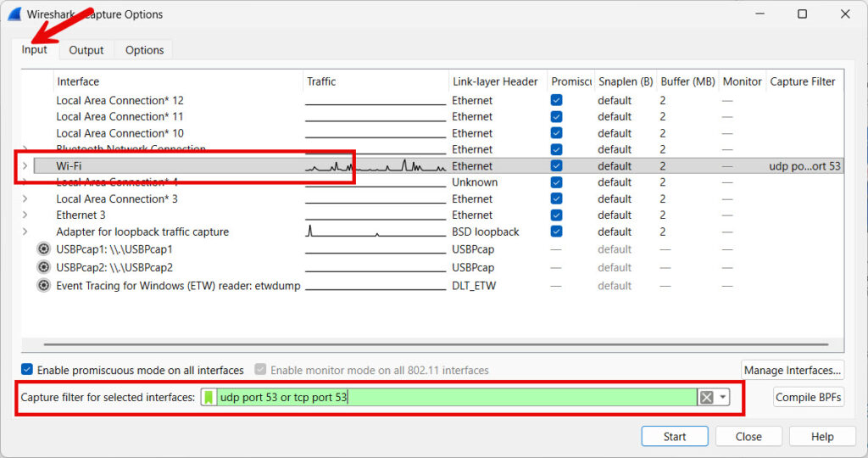
Task: Click the gear icon beside Event Tracing for Windows
Action: pos(44,286)
